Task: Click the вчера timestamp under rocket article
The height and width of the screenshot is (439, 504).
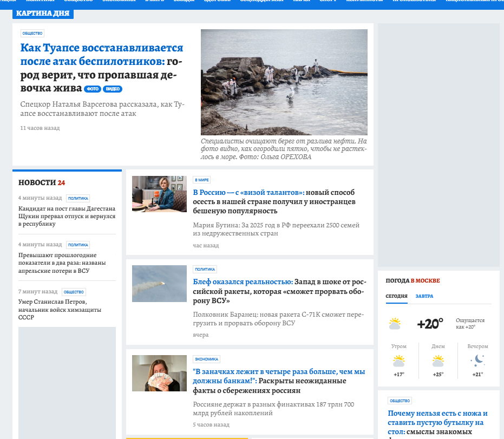Action: click(201, 335)
